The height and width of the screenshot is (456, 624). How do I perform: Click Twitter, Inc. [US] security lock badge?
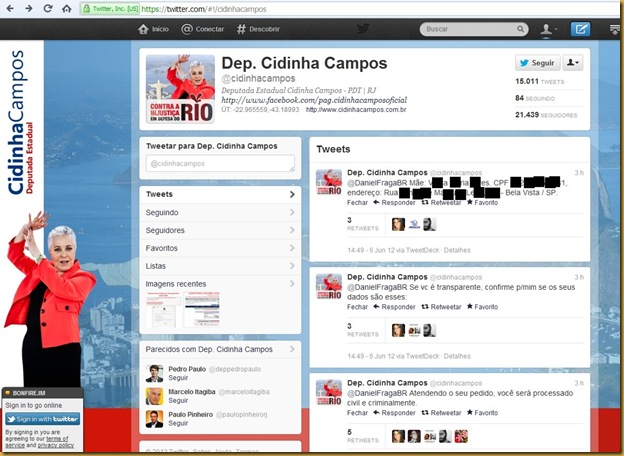[110, 9]
